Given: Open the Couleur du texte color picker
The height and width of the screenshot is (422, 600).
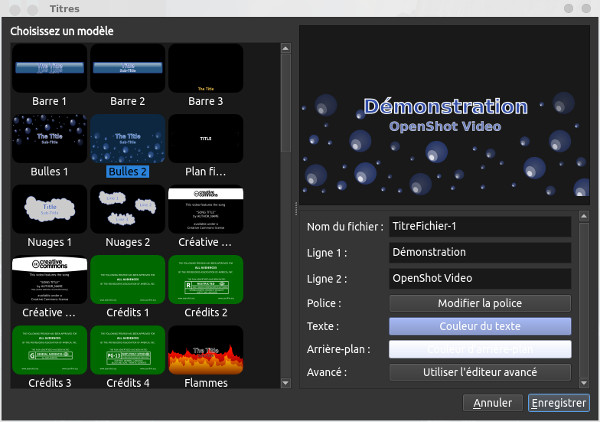Looking at the screenshot, I should (x=479, y=326).
